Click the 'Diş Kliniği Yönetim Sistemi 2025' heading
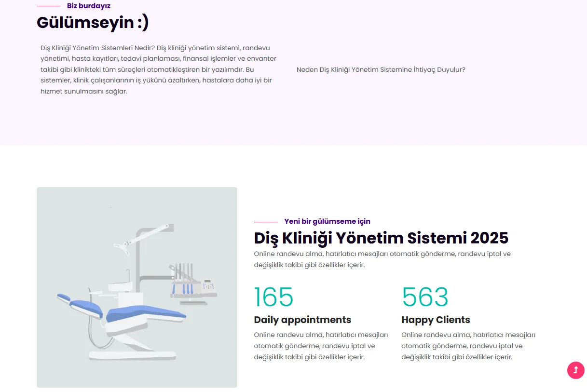 pos(381,238)
